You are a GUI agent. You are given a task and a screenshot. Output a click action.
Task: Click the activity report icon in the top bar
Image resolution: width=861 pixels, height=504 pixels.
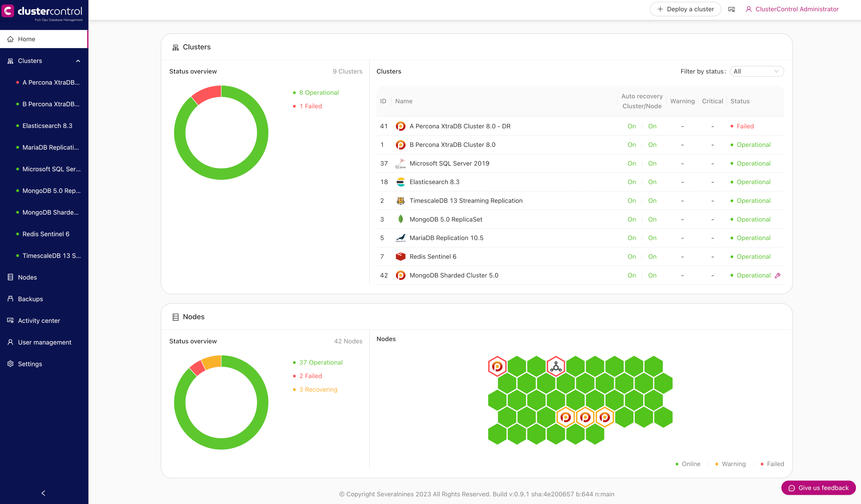click(731, 9)
